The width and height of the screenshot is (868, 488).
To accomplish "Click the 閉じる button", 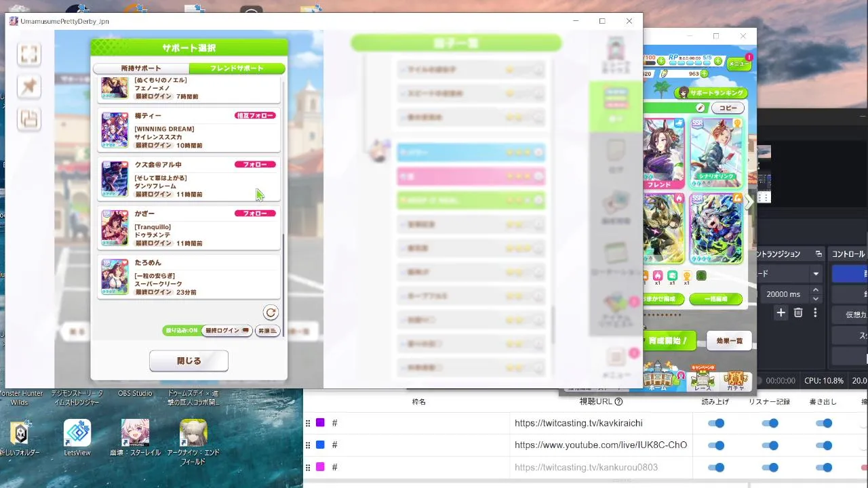I will (189, 361).
